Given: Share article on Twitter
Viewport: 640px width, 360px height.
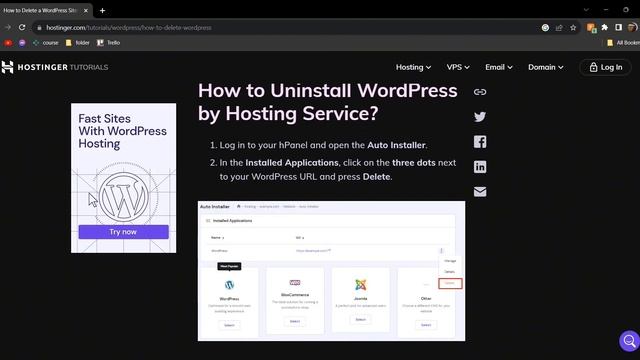Looking at the screenshot, I should click(x=480, y=117).
